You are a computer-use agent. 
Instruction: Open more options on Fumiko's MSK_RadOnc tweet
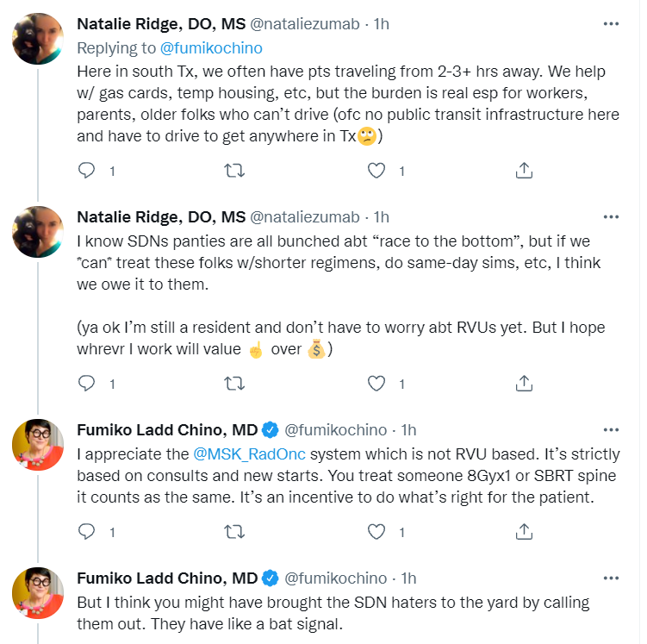pyautogui.click(x=611, y=428)
